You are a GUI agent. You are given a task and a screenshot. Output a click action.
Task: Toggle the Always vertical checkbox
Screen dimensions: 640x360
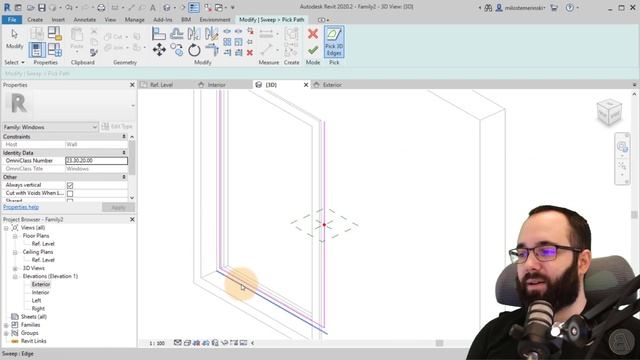point(70,185)
